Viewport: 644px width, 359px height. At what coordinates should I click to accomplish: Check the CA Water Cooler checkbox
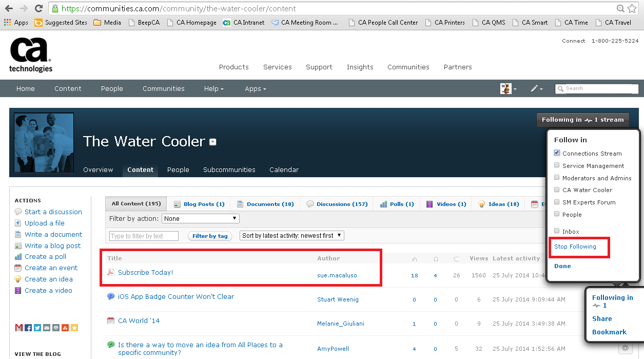[x=557, y=190]
